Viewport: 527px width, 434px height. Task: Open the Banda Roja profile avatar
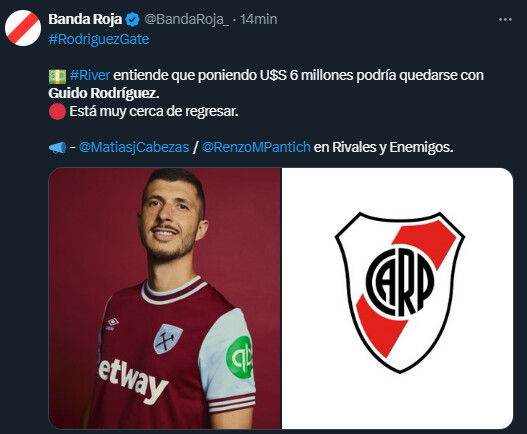point(23,28)
